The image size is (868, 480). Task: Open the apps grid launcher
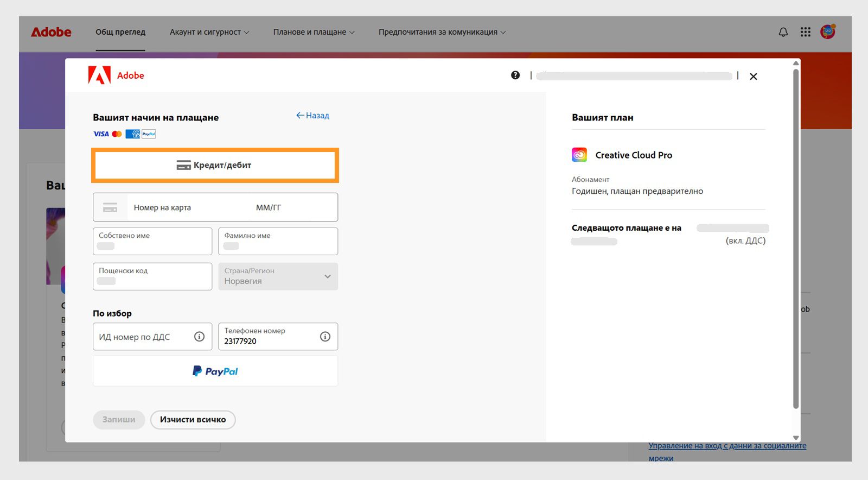coord(806,32)
